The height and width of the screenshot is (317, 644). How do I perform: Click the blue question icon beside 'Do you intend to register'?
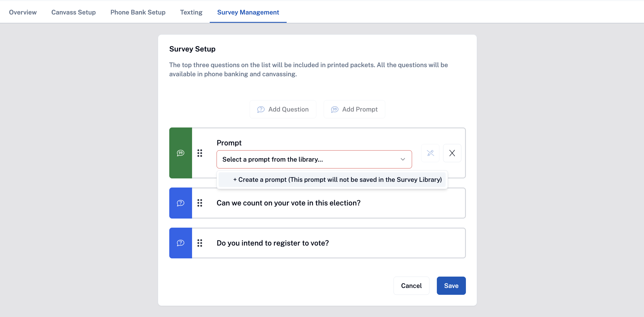click(181, 243)
